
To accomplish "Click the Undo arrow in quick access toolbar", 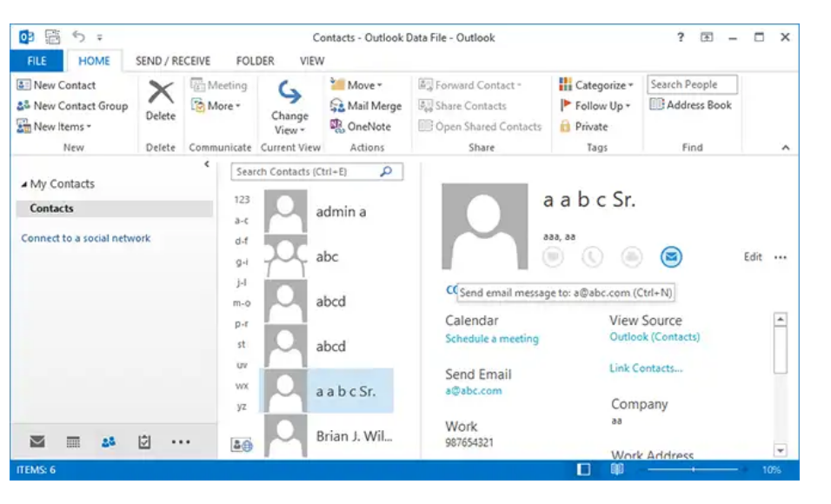I will tap(78, 36).
